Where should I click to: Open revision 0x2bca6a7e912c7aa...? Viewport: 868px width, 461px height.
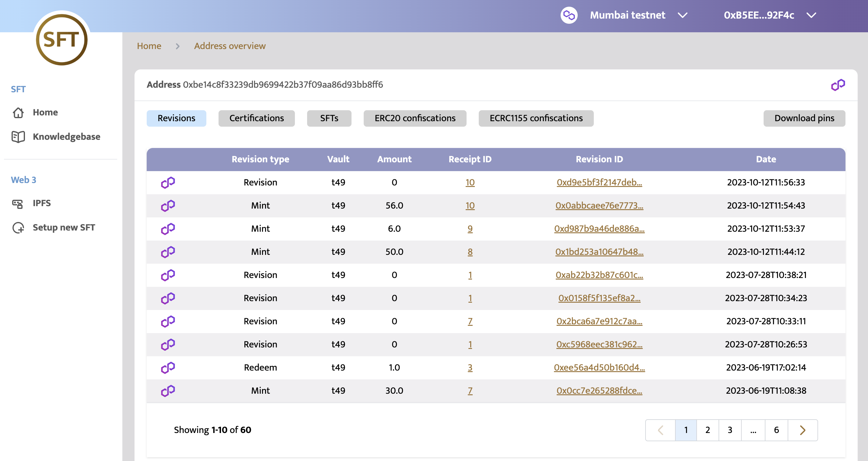[x=599, y=321]
